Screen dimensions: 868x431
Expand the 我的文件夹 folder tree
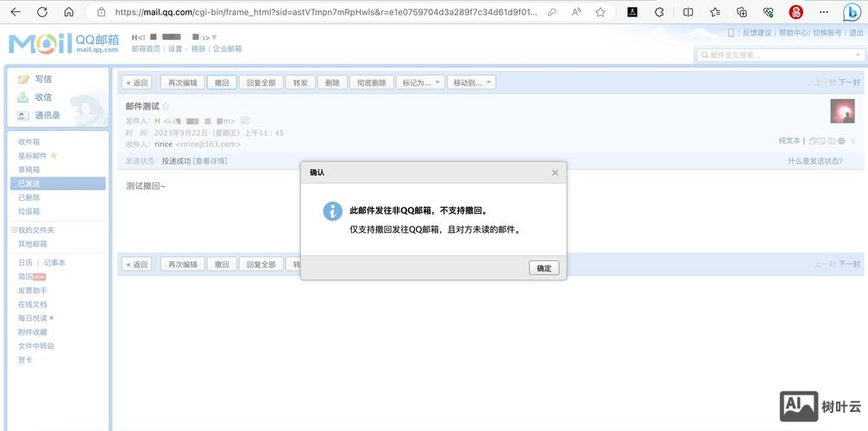click(14, 230)
